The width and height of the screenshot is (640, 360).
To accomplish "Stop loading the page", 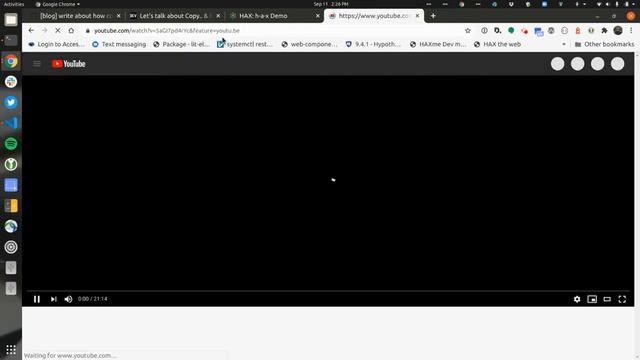I will [x=58, y=31].
